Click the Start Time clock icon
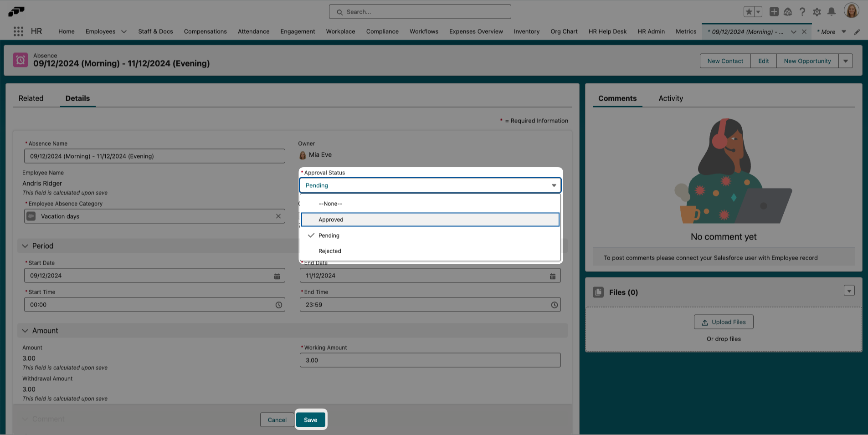Viewport: 868px width, 435px height. (x=278, y=305)
